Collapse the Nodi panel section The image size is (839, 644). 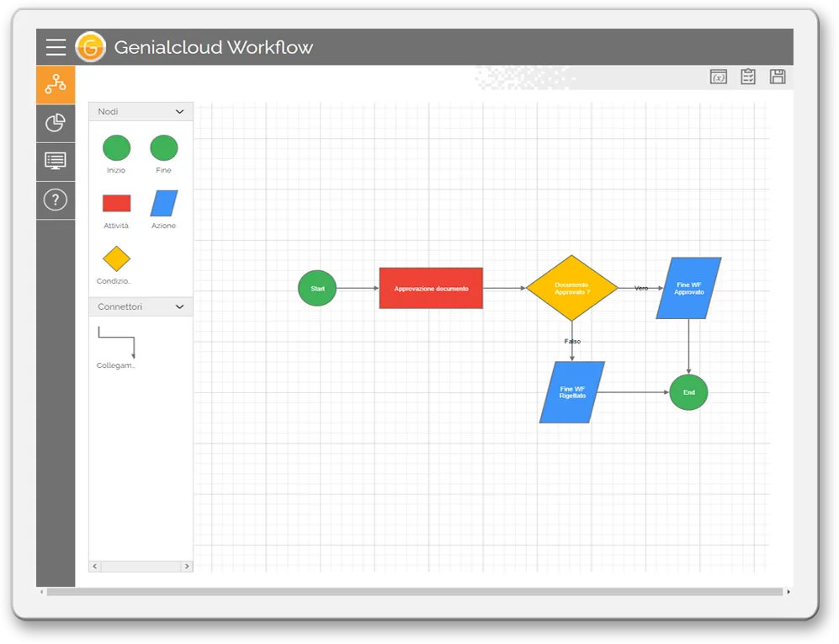179,112
